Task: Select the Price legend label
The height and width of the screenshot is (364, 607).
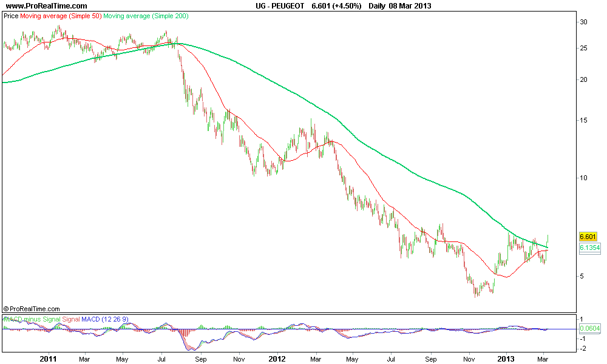Action: click(x=11, y=16)
